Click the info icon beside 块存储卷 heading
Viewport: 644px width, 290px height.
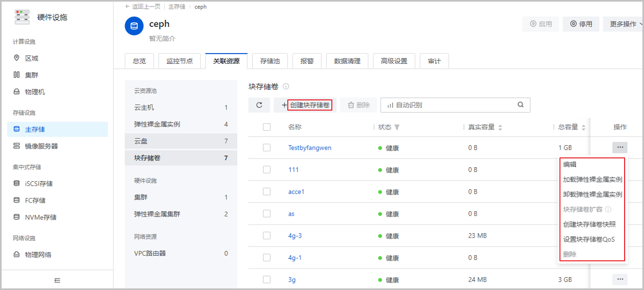pyautogui.click(x=286, y=86)
